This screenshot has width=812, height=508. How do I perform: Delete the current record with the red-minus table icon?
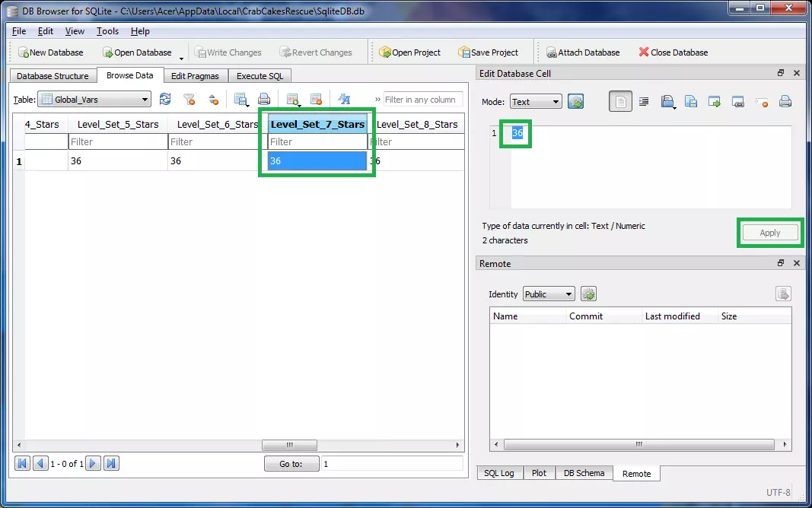click(316, 100)
